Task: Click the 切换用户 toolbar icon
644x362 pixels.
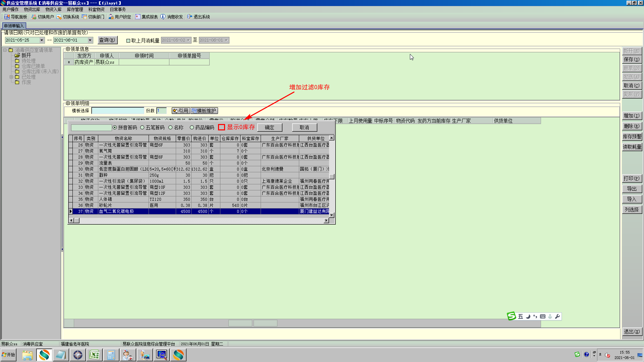Action: 34,17
